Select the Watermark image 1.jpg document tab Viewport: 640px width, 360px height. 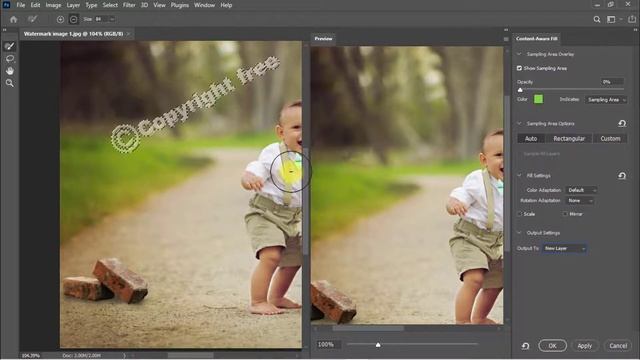73,34
